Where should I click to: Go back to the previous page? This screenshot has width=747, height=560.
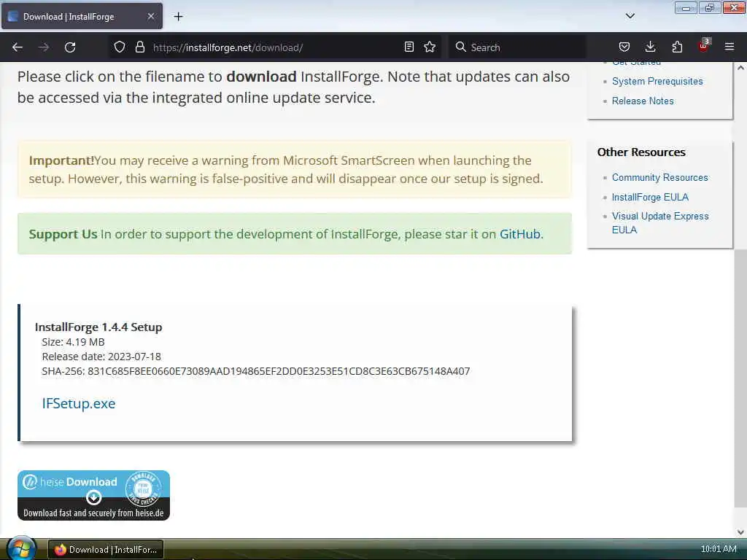coord(18,47)
